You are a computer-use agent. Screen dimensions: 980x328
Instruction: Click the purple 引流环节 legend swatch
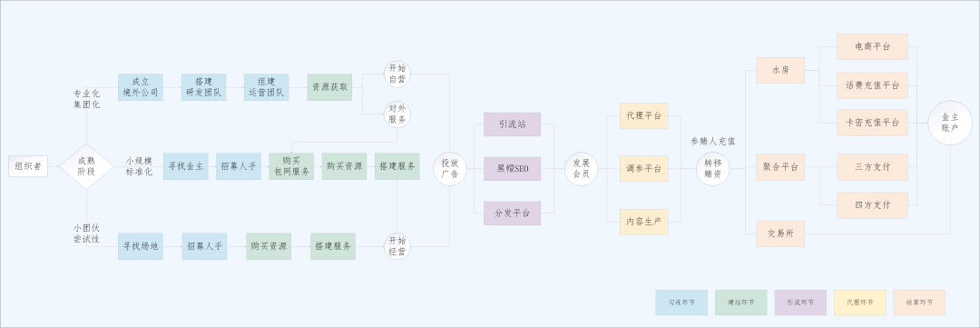pos(800,303)
